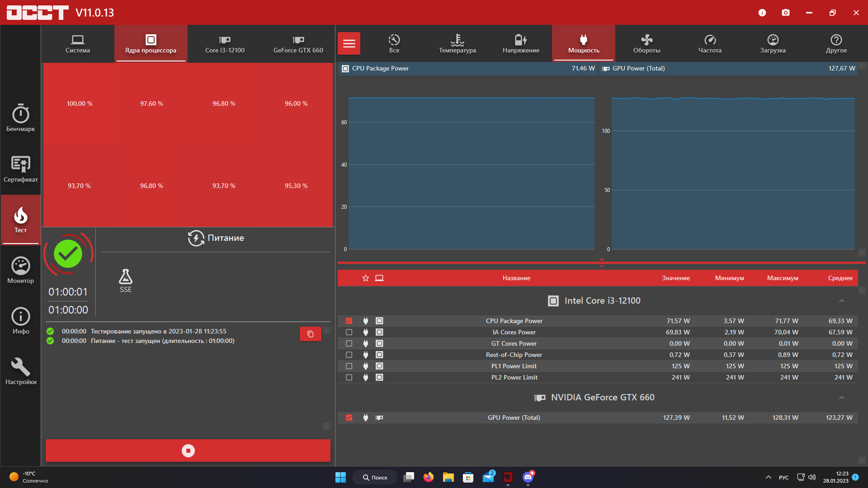The height and width of the screenshot is (488, 868).
Task: Enable PL2 Power Limit graph checkbox
Action: click(349, 377)
